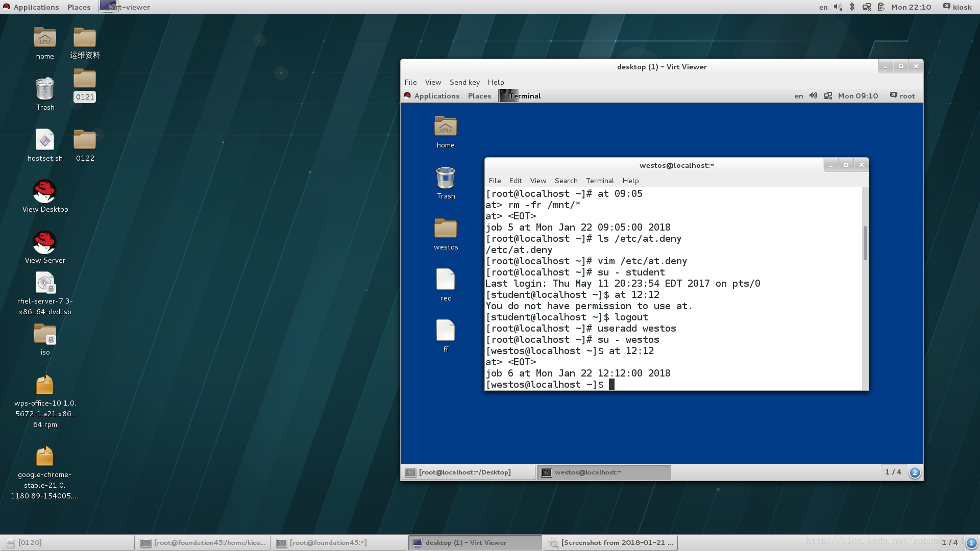Click the host network connection icon
Image resolution: width=980 pixels, height=551 pixels.
(x=867, y=7)
